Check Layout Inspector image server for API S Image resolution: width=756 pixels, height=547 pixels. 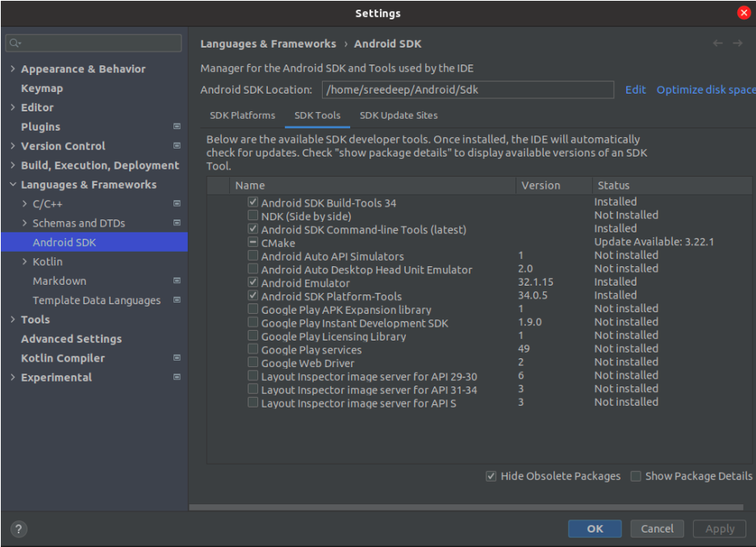click(x=253, y=403)
